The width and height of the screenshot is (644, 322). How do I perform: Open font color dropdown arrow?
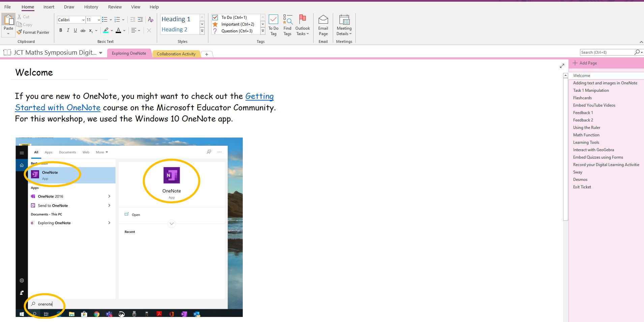[x=124, y=30]
